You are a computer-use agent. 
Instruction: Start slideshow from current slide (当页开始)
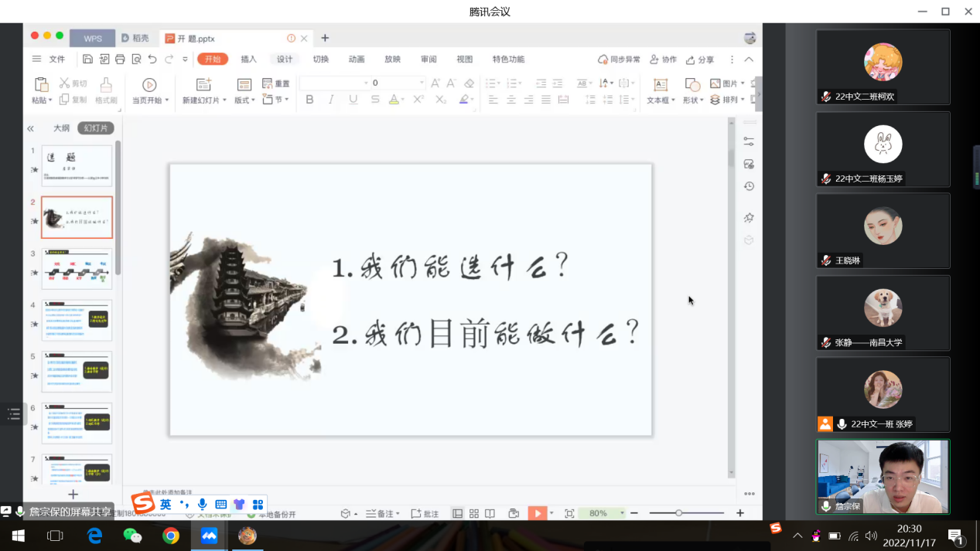(149, 84)
